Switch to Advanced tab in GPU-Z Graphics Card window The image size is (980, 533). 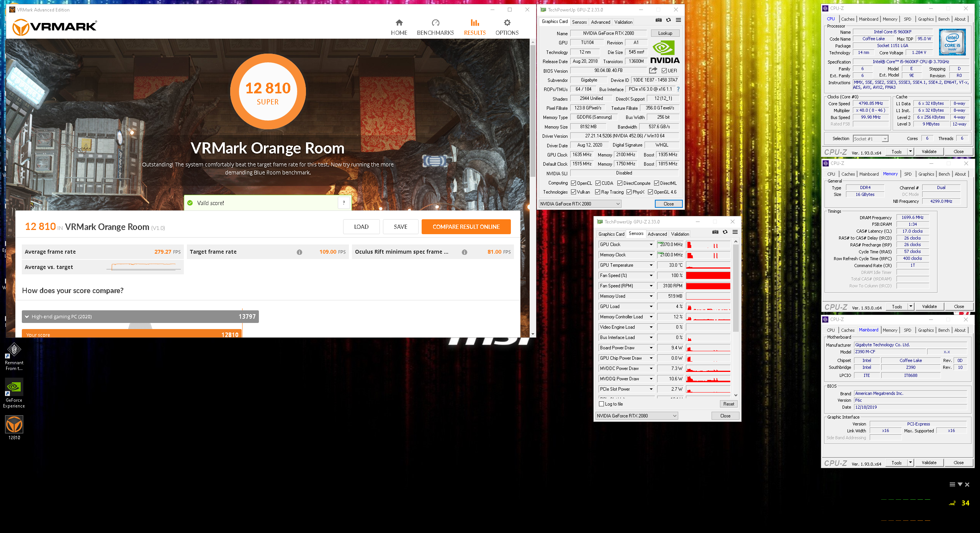click(600, 22)
